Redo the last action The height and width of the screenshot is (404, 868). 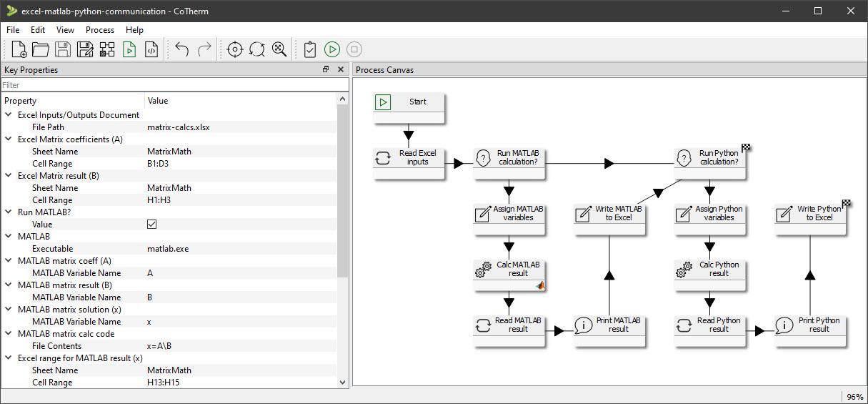pyautogui.click(x=204, y=49)
